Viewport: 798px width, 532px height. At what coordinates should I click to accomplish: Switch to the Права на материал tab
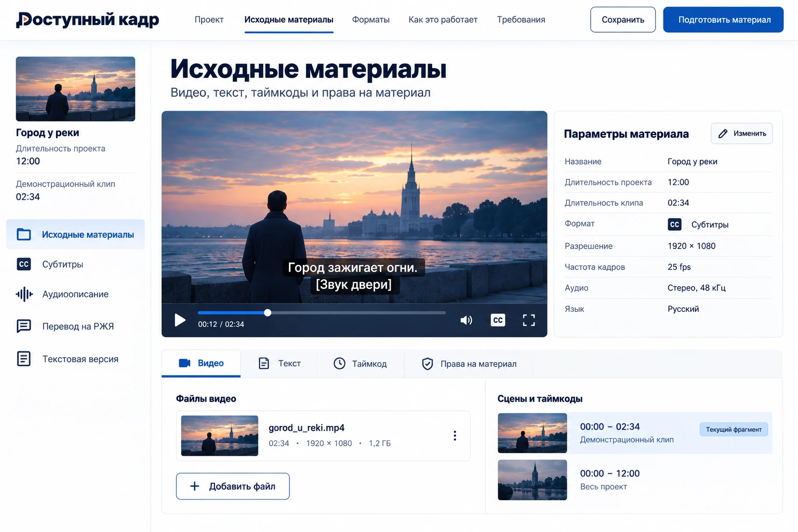point(469,364)
